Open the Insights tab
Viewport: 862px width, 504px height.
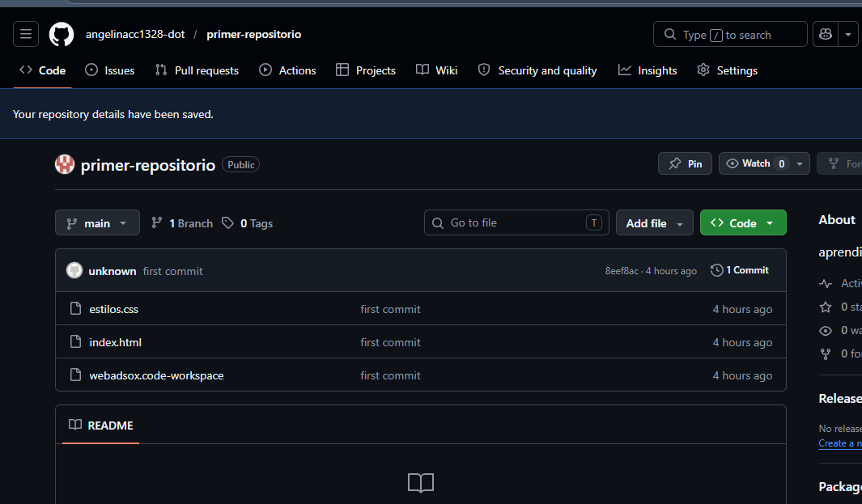point(648,70)
